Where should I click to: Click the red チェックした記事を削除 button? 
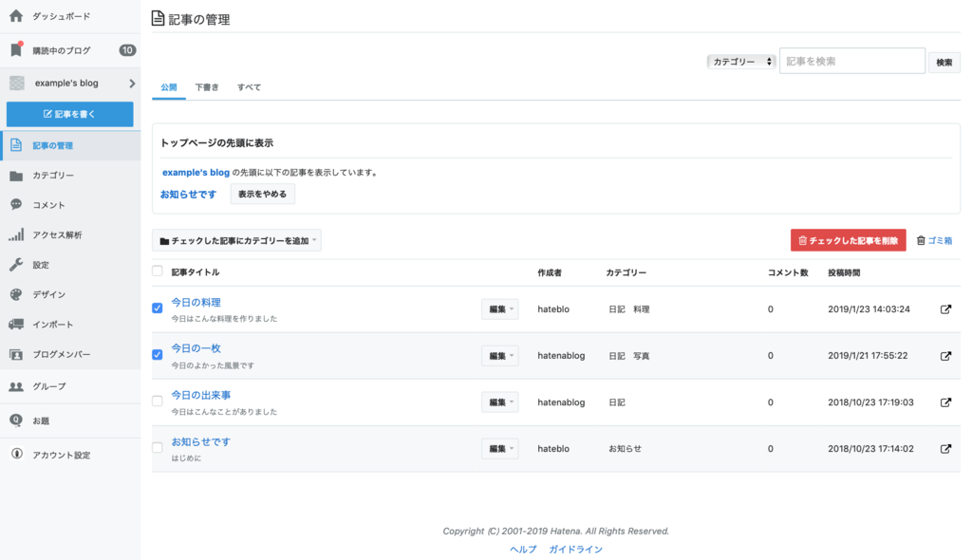coord(848,241)
